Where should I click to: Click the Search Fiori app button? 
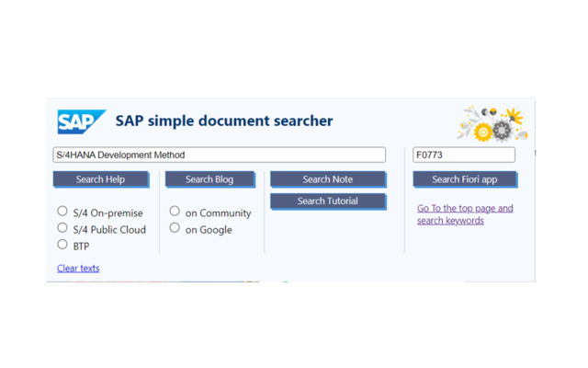(x=465, y=179)
